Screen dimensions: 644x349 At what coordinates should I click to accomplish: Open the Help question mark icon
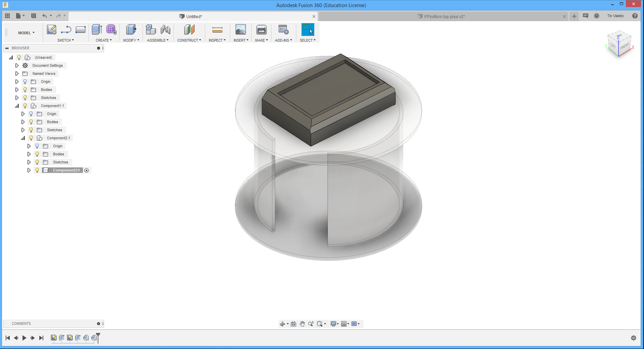[x=635, y=16]
